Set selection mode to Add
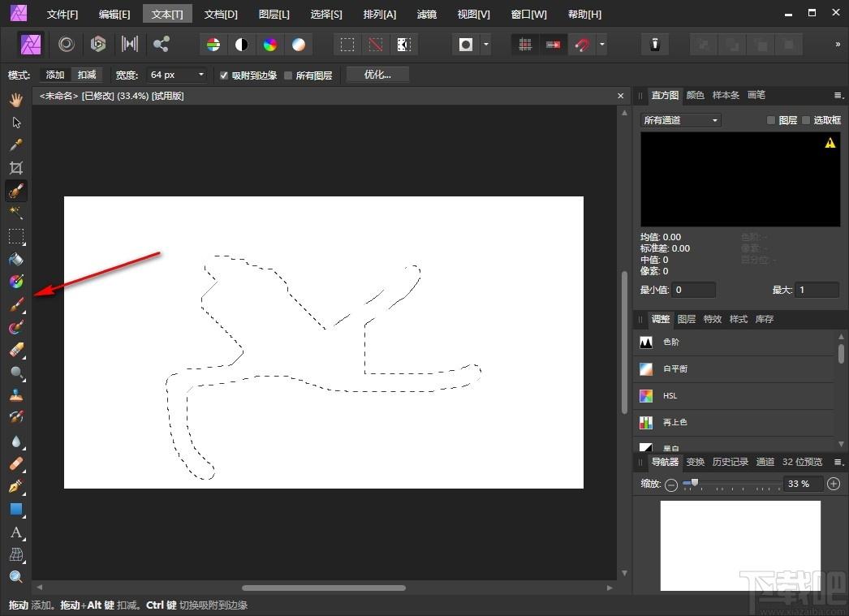 pyautogui.click(x=55, y=75)
